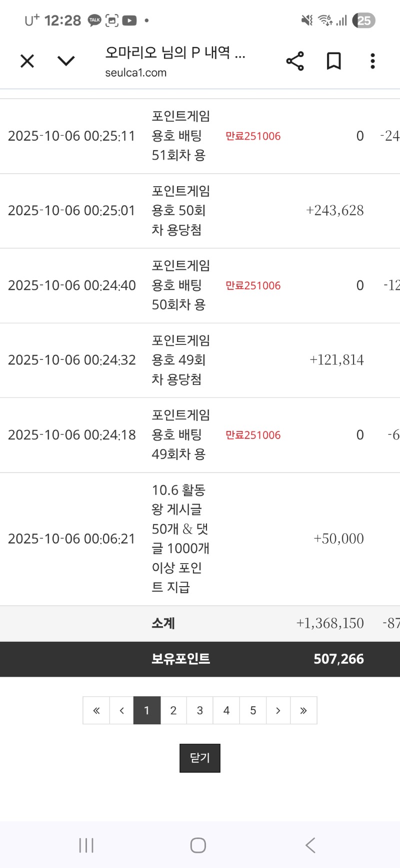The height and width of the screenshot is (868, 400).
Task: Go to first page double-arrow
Action: pyautogui.click(x=96, y=710)
